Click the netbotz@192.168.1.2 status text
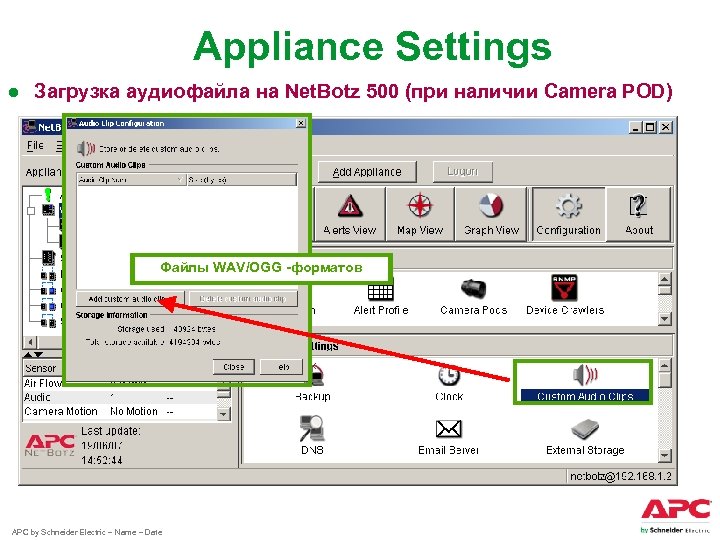This screenshot has height=540, width=720. pyautogui.click(x=620, y=476)
